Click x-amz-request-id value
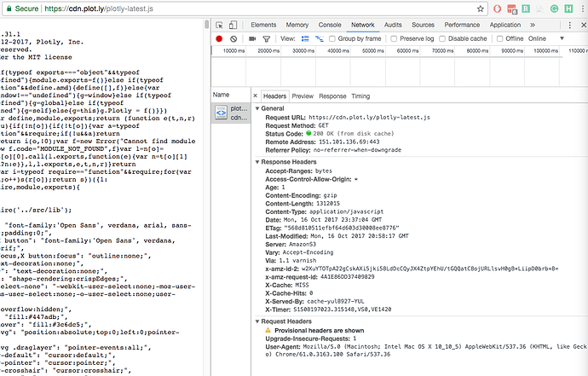Viewport: 588px width, 376px height. [347, 277]
